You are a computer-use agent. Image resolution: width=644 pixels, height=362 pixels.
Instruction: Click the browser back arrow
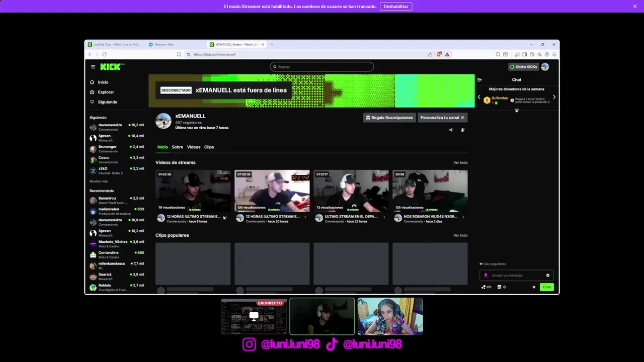(x=90, y=54)
